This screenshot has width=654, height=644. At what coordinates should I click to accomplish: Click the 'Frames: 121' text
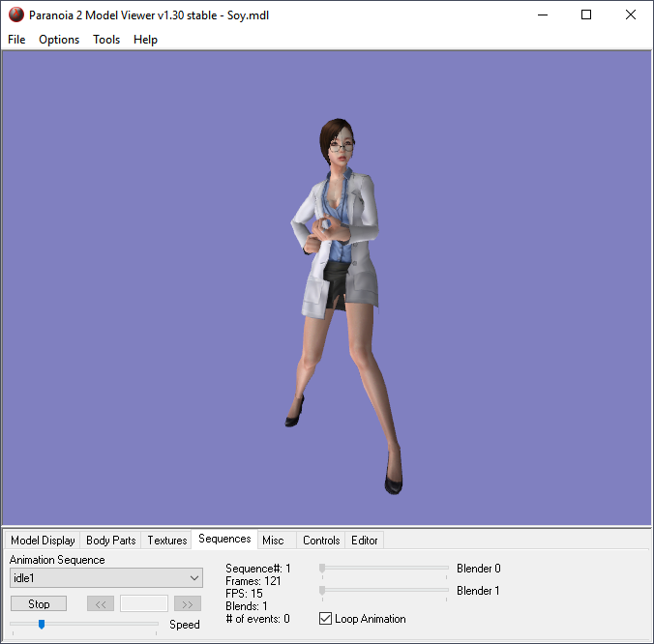pos(253,581)
